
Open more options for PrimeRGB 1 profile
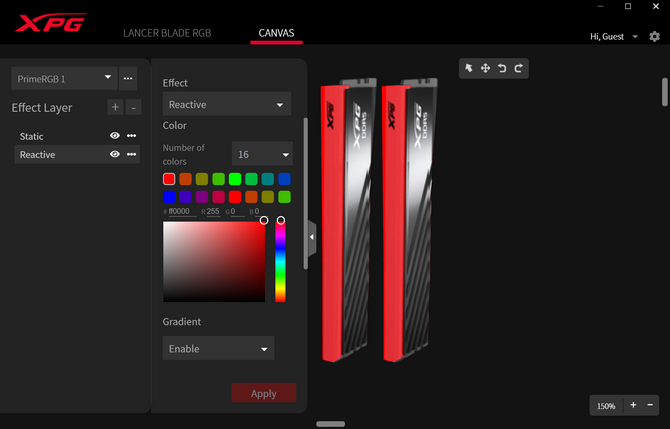128,79
